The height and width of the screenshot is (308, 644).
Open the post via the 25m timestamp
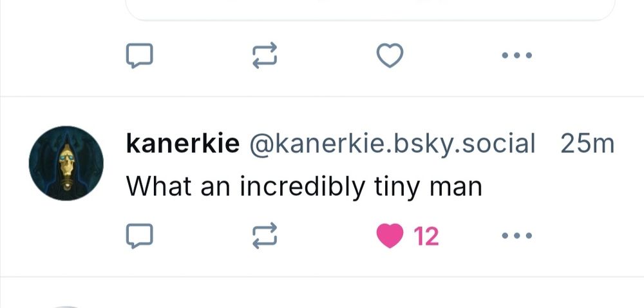click(587, 144)
